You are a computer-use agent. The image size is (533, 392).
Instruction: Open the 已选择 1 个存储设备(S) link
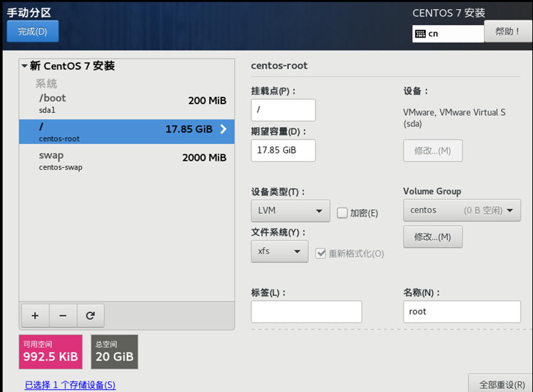[x=70, y=385]
